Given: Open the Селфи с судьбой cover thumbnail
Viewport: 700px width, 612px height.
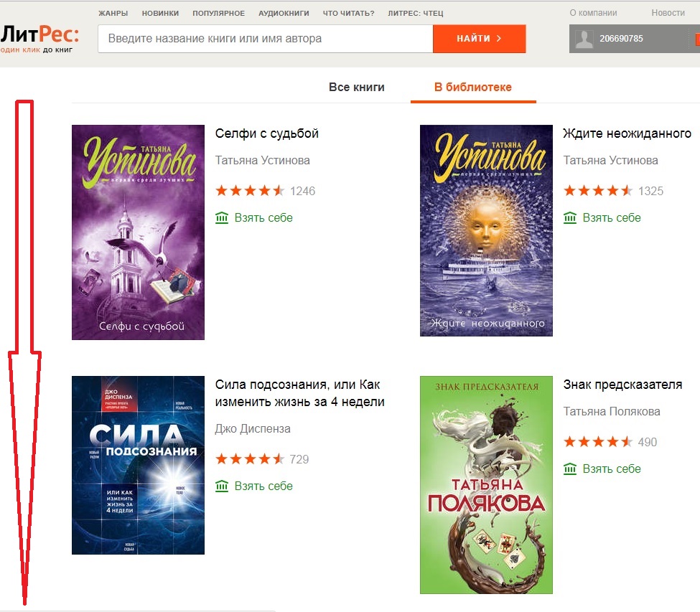Looking at the screenshot, I should [139, 232].
